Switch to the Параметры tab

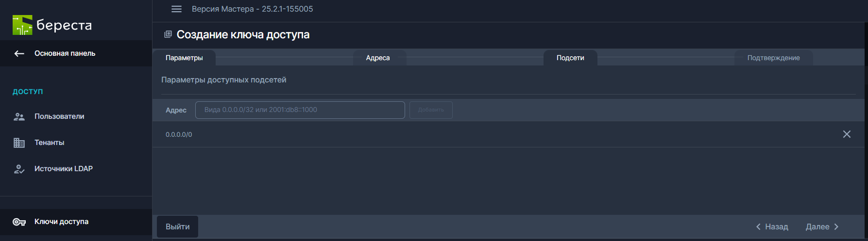point(184,58)
